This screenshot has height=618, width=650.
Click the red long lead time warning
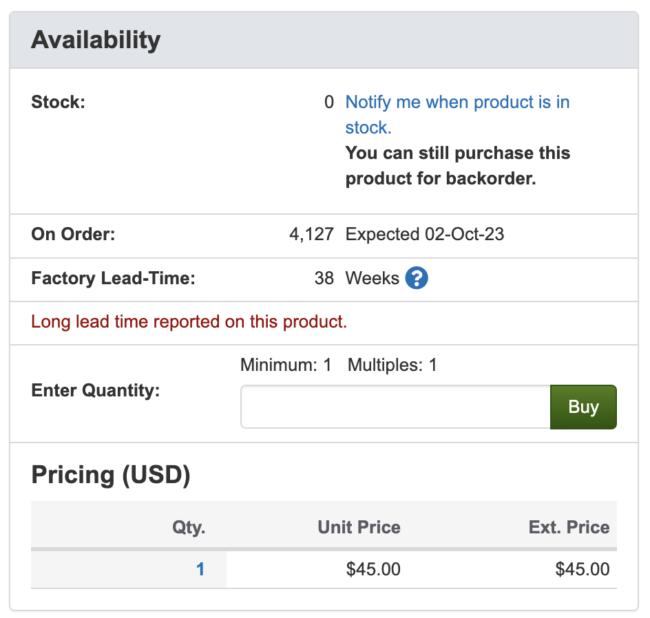coord(189,323)
